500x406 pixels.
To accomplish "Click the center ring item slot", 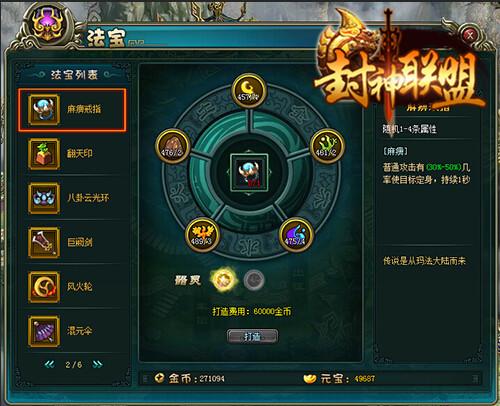I will 249,172.
